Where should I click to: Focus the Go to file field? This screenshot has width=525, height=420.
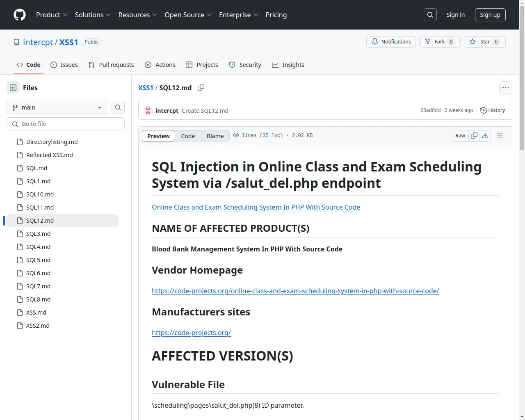tap(66, 124)
